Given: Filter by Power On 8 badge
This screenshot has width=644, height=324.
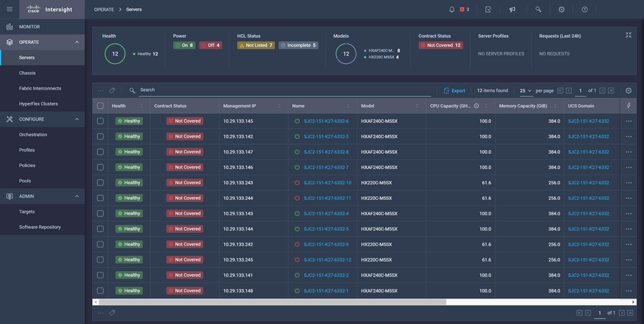Looking at the screenshot, I should click(x=184, y=45).
